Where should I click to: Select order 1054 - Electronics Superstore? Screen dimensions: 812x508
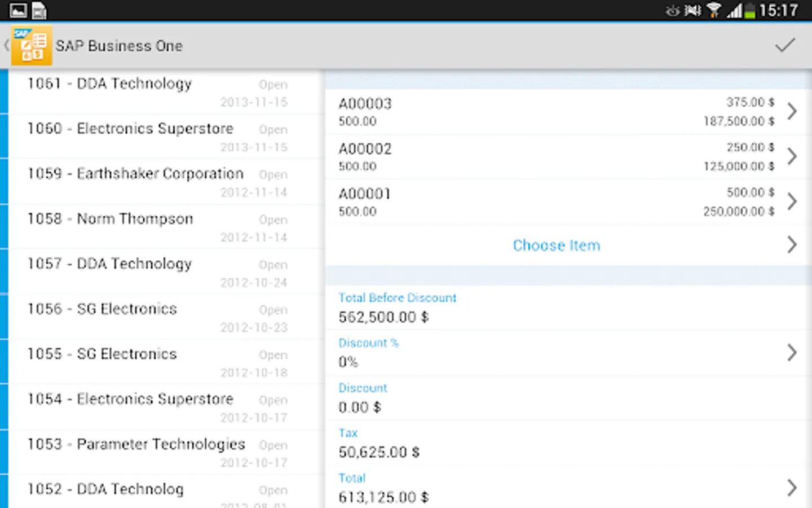166,408
